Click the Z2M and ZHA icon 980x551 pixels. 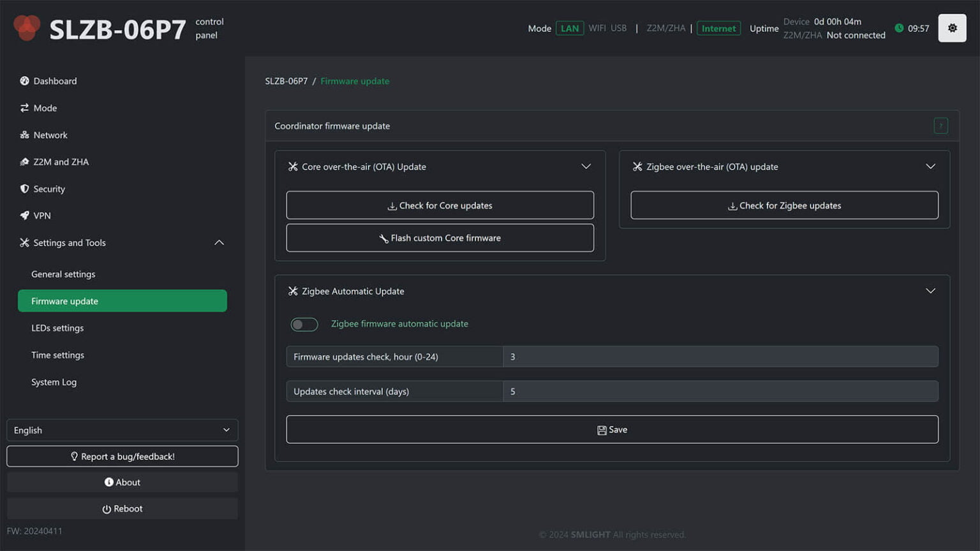(24, 162)
